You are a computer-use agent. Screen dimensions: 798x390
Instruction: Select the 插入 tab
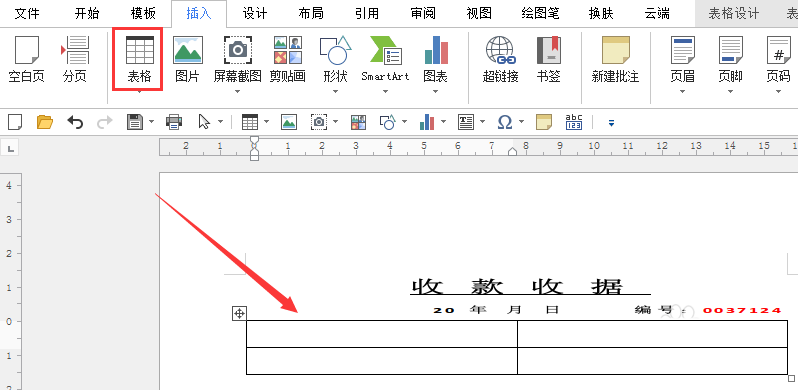click(x=198, y=13)
